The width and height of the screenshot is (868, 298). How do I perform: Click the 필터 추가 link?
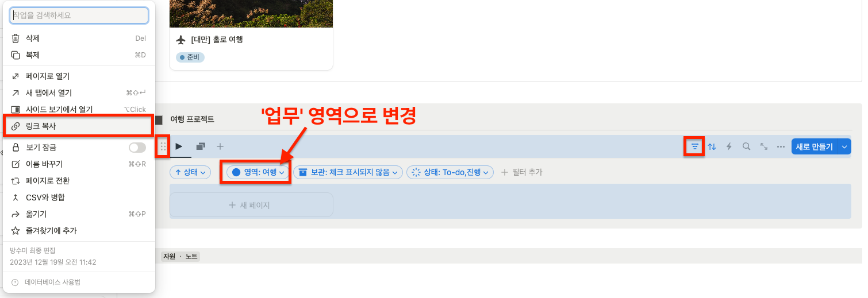coord(522,172)
